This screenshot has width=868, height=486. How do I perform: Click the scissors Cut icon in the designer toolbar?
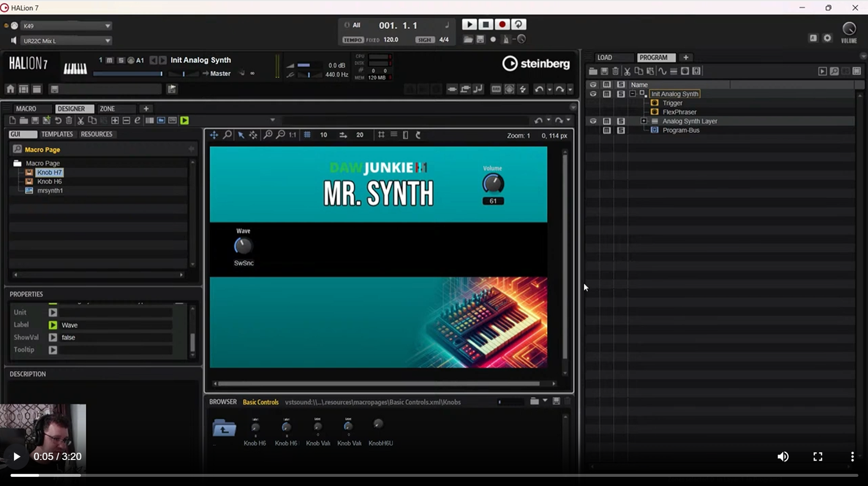click(x=80, y=120)
